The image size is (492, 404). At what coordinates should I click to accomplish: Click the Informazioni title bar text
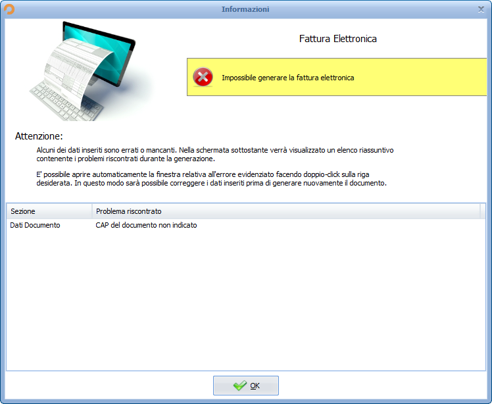[x=245, y=9]
